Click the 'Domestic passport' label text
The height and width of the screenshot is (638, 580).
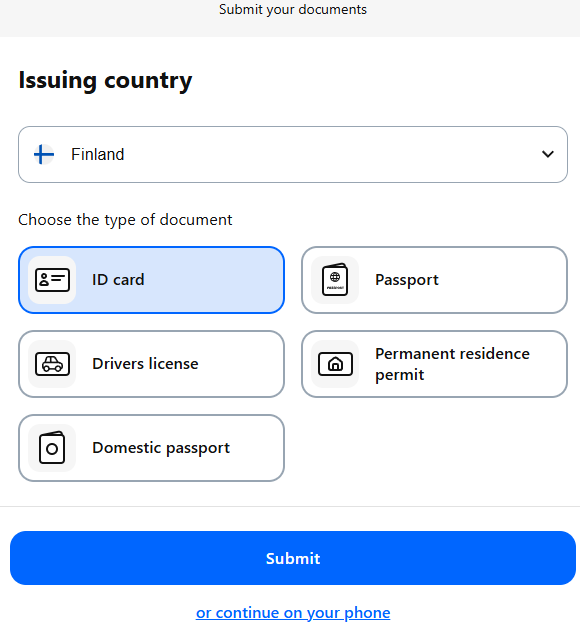pos(161,448)
